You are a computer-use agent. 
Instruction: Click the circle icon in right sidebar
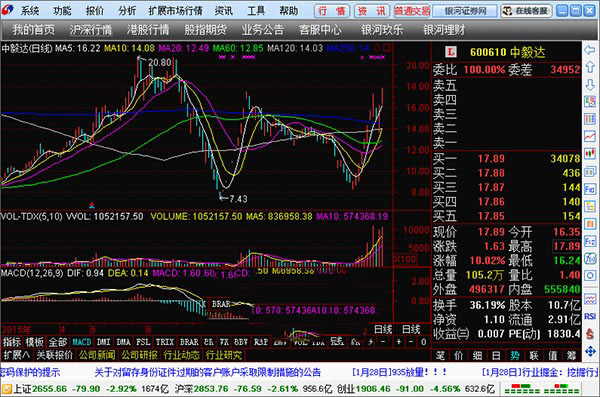coord(590,276)
